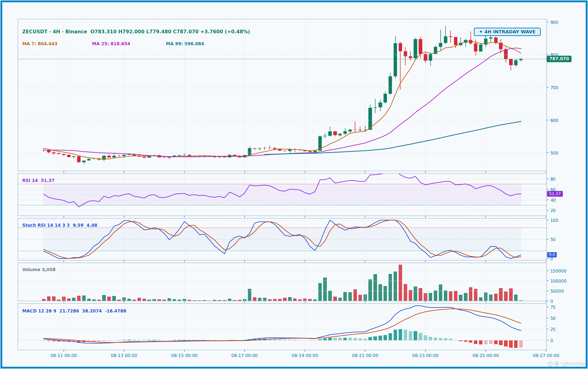Click the current price tag 787.070

pyautogui.click(x=559, y=59)
